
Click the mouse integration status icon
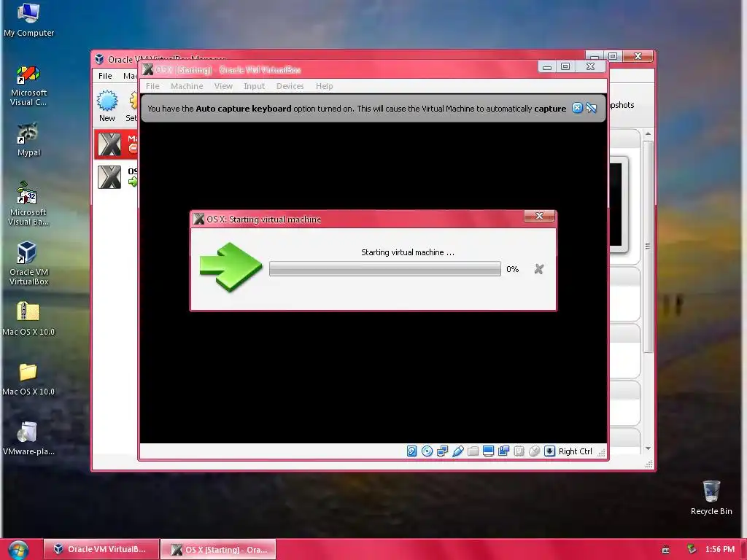tap(534, 451)
